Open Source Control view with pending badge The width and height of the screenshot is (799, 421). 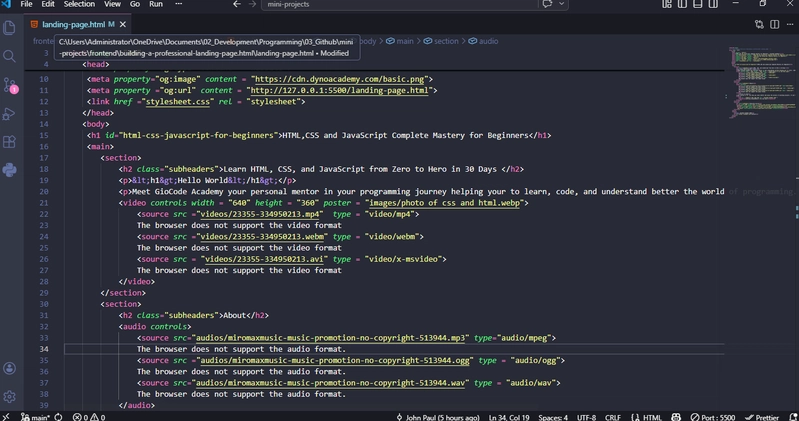coord(10,85)
